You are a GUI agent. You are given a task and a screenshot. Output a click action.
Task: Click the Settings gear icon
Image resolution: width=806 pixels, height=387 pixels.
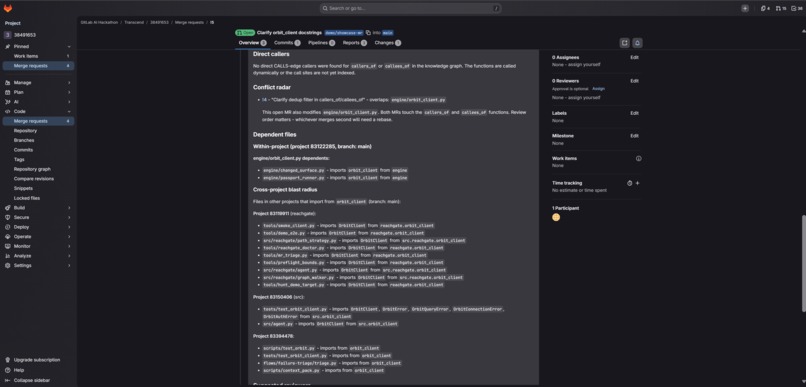pyautogui.click(x=8, y=265)
